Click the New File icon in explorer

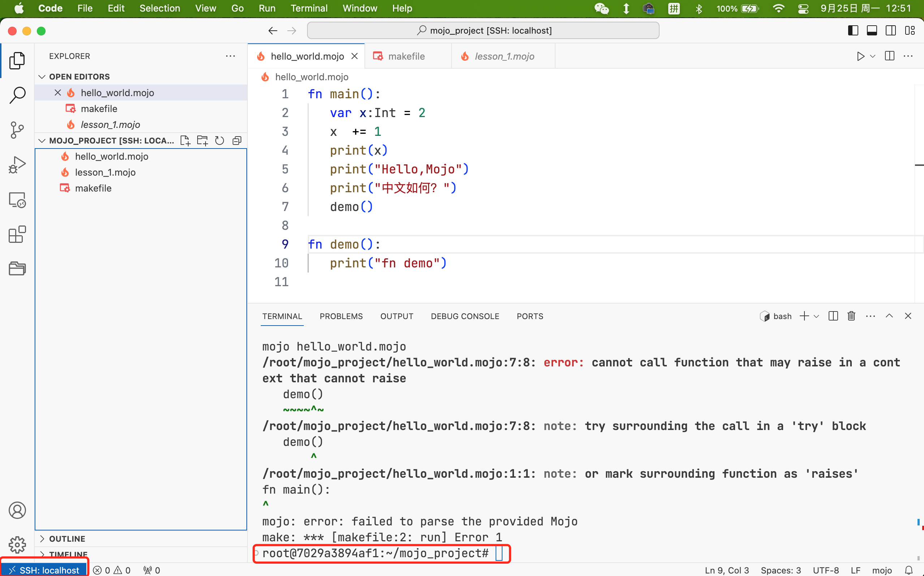coord(185,141)
